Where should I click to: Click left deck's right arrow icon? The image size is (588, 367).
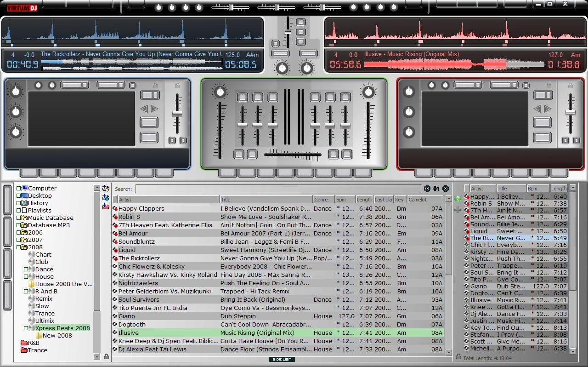pos(154,109)
